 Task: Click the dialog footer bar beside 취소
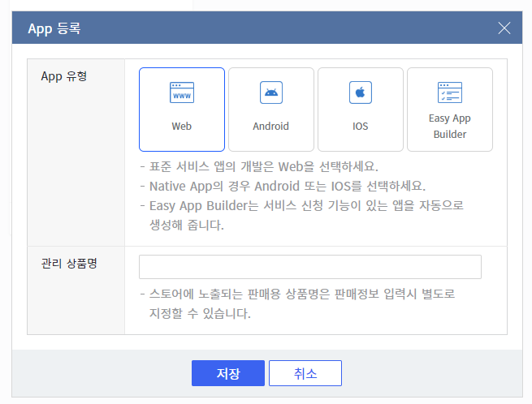tap(430, 373)
